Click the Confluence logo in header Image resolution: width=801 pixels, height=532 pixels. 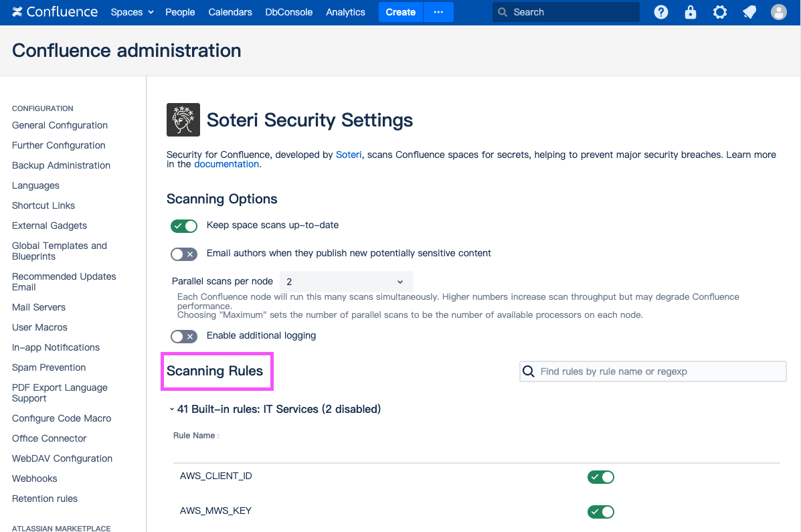pos(55,12)
